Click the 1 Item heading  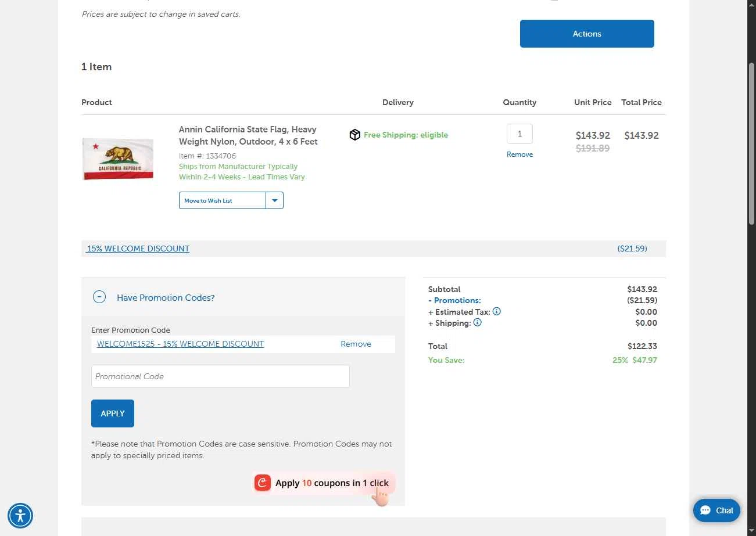coord(96,67)
